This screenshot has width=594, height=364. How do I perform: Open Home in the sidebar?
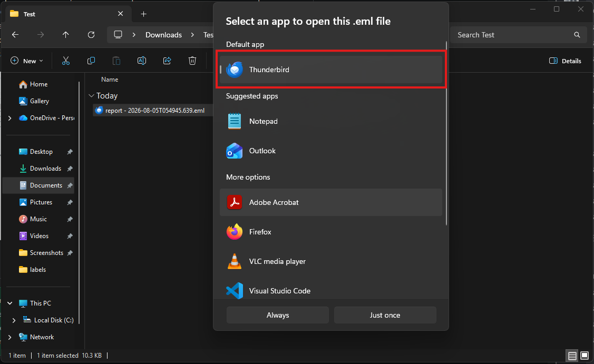pyautogui.click(x=38, y=84)
